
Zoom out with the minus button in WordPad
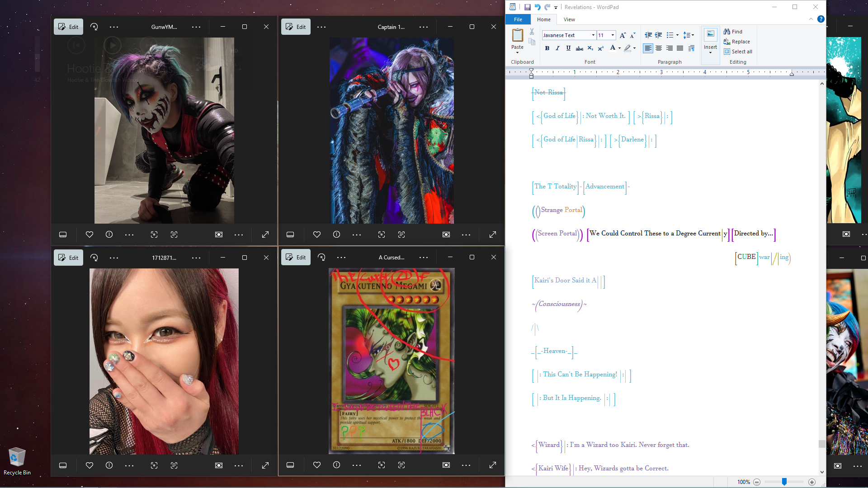click(757, 482)
